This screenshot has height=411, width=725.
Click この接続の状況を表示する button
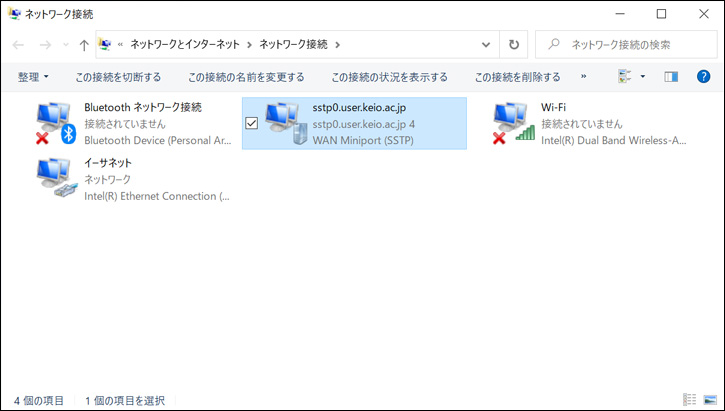pos(389,76)
